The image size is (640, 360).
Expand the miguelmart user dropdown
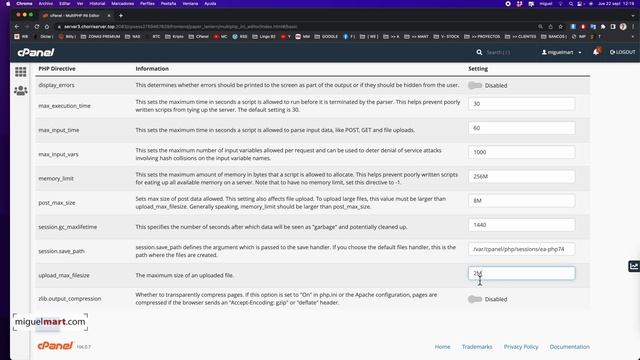[561, 52]
